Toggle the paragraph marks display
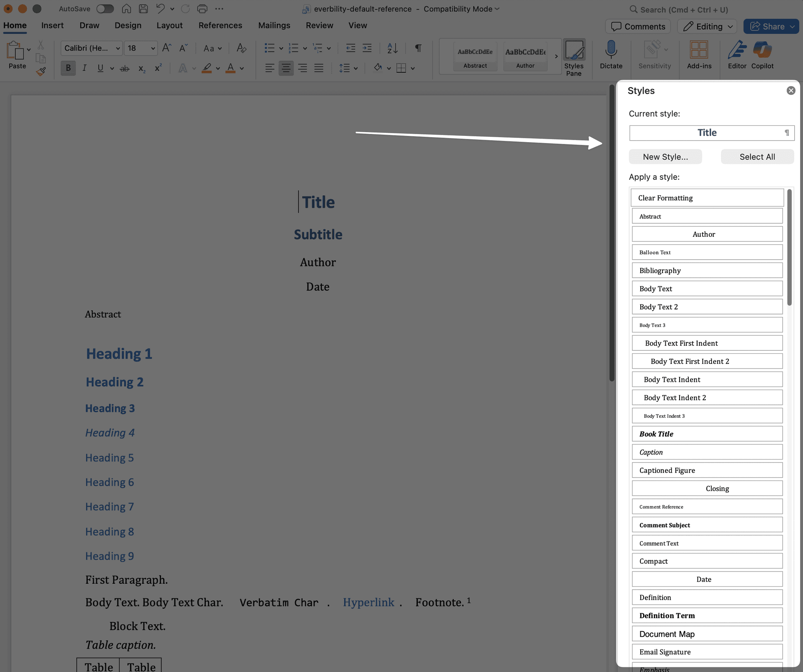The image size is (803, 672). [418, 48]
